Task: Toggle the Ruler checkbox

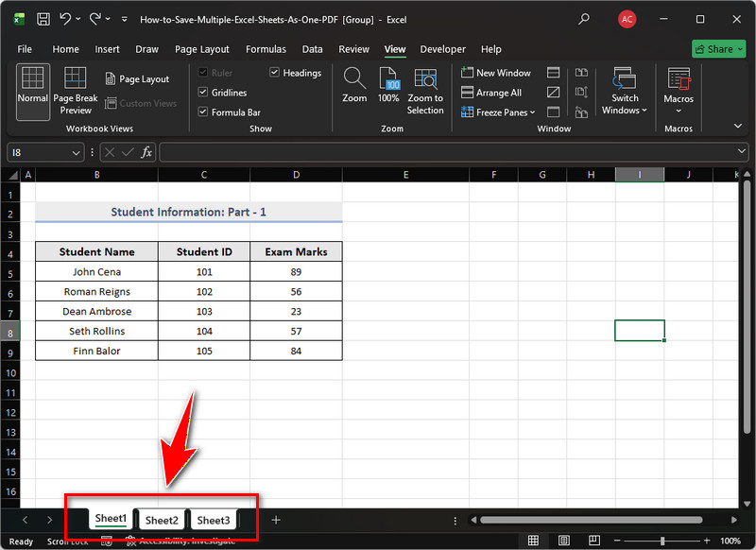Action: click(x=203, y=73)
